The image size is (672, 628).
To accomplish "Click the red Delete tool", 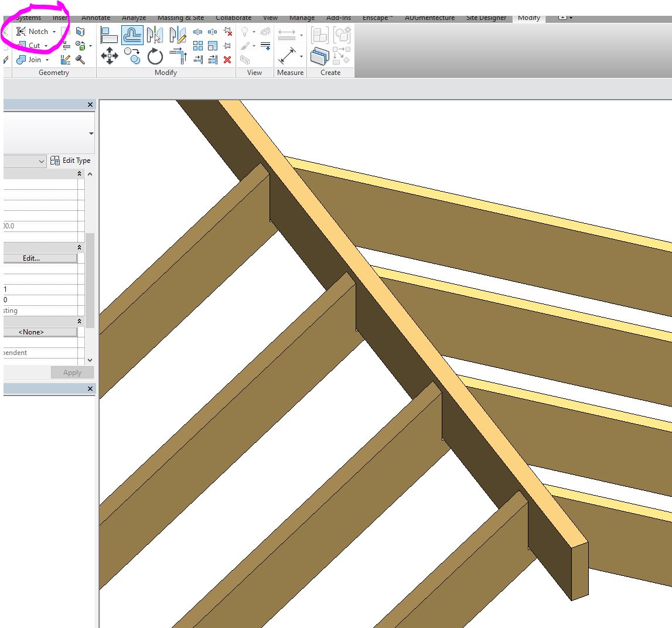I will pos(227,59).
